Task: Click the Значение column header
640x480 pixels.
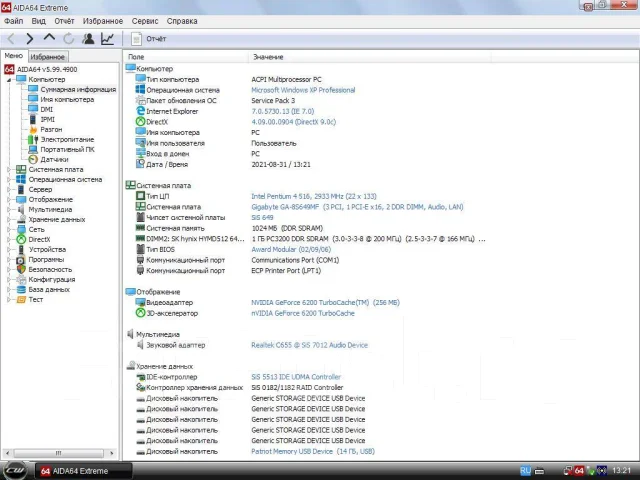Action: coord(369,57)
